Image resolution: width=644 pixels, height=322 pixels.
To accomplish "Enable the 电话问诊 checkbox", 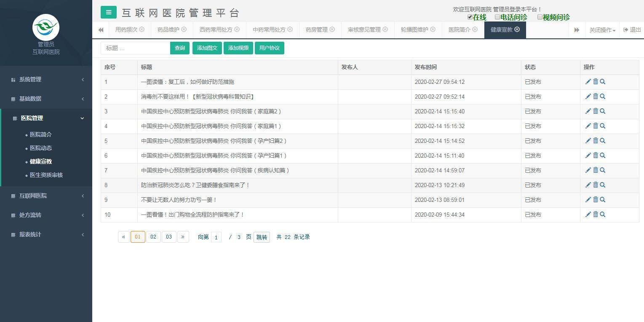I will pyautogui.click(x=497, y=17).
